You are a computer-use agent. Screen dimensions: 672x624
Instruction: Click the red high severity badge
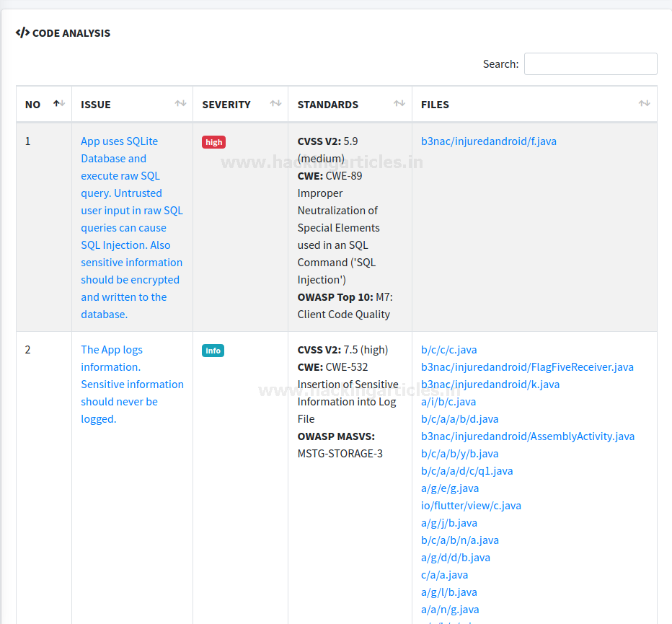pos(213,142)
